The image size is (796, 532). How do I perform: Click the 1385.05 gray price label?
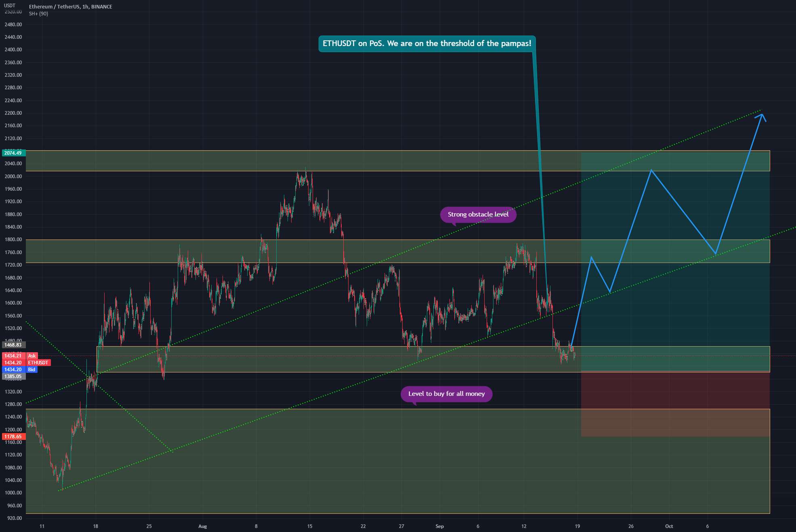[x=13, y=376]
